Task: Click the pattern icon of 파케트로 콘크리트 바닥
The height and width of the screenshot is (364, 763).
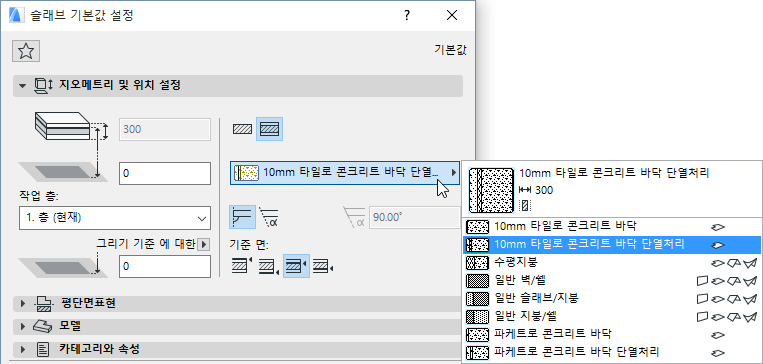Action: (477, 334)
